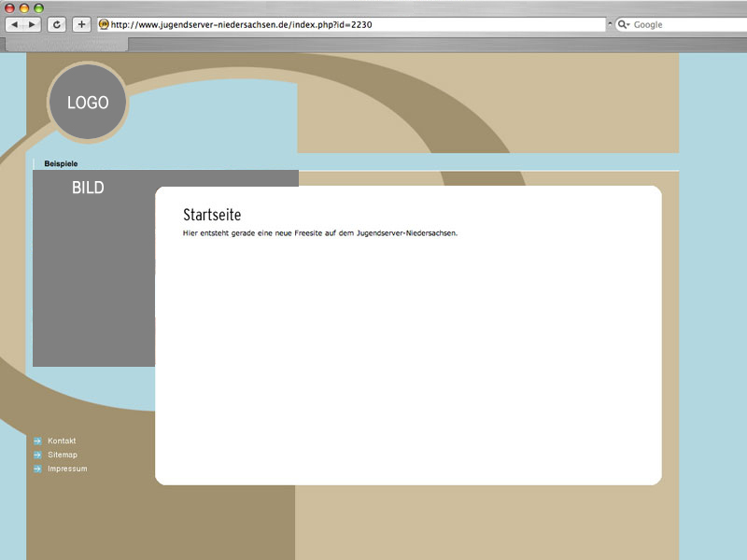Click the plus Add Bookmark button

[81, 24]
